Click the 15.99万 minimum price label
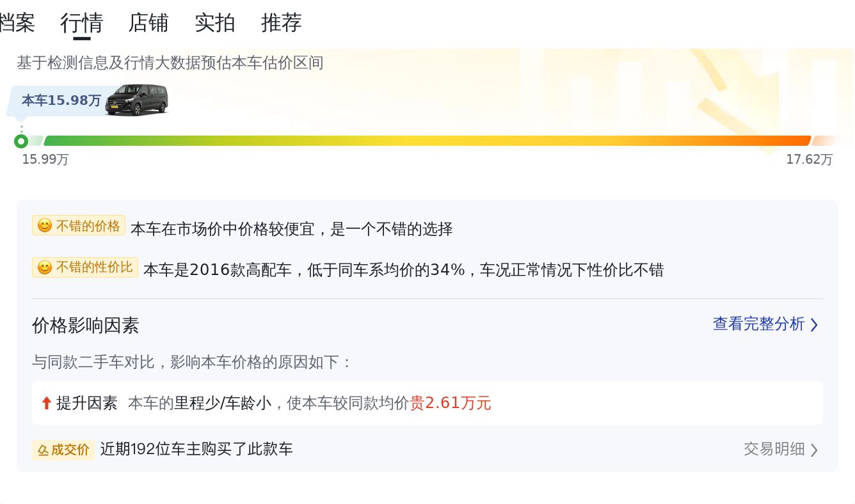Screen dimensions: 855x504 pyautogui.click(x=45, y=160)
